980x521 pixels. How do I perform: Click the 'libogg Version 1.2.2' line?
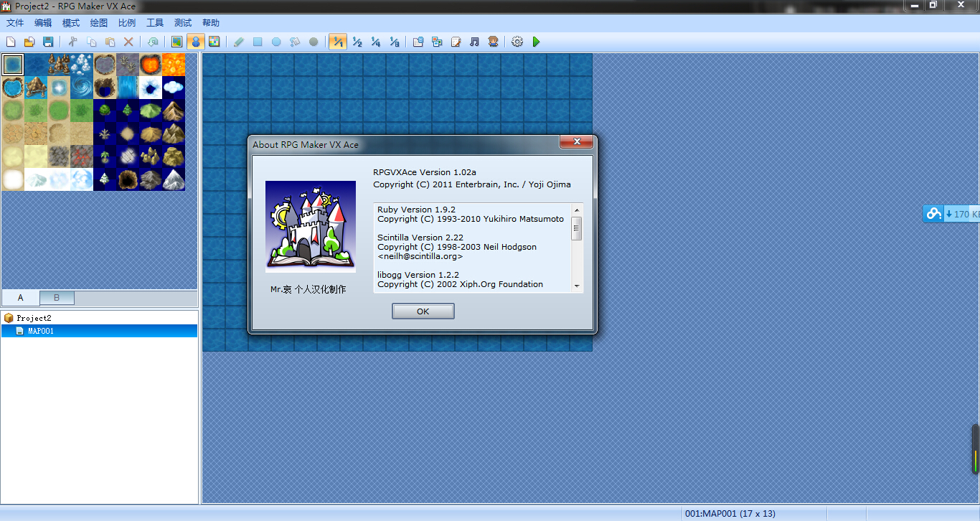point(418,275)
